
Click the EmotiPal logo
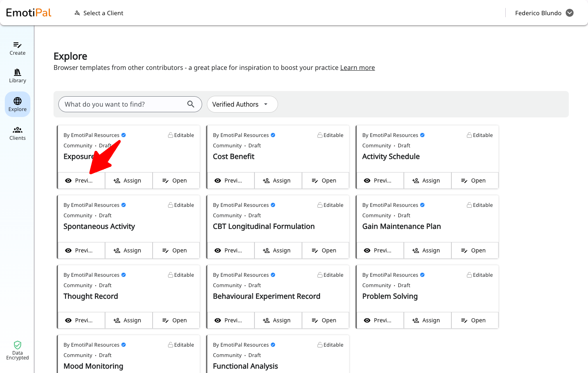29,13
